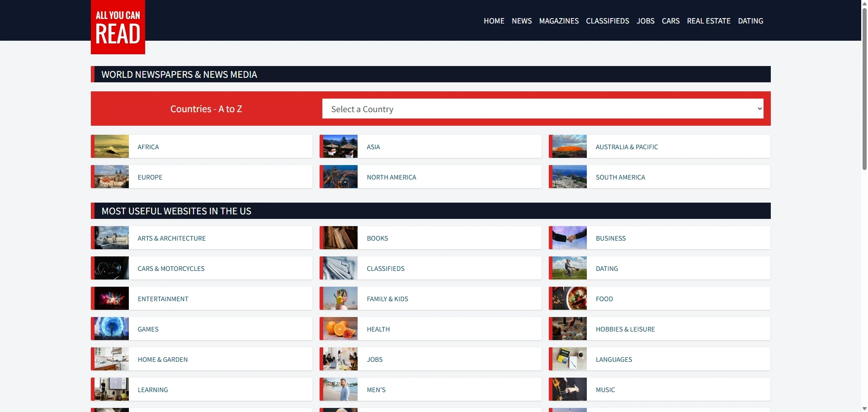Open the Africa newspapers link

tap(148, 147)
